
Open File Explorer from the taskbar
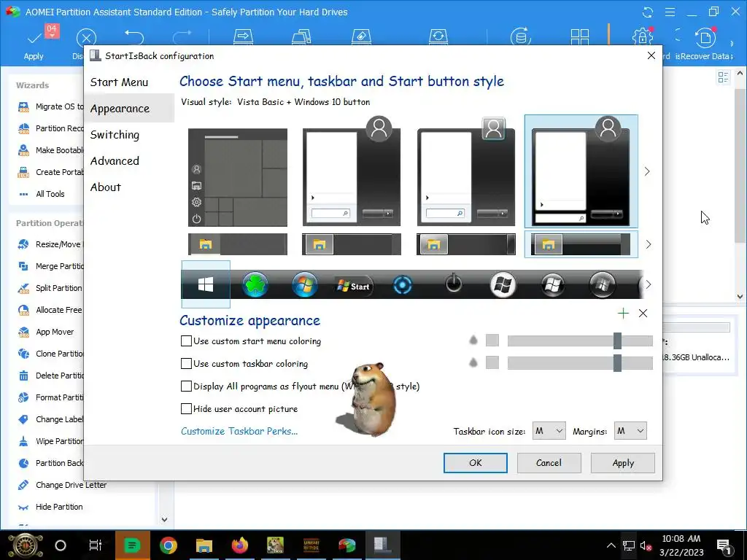[204, 545]
